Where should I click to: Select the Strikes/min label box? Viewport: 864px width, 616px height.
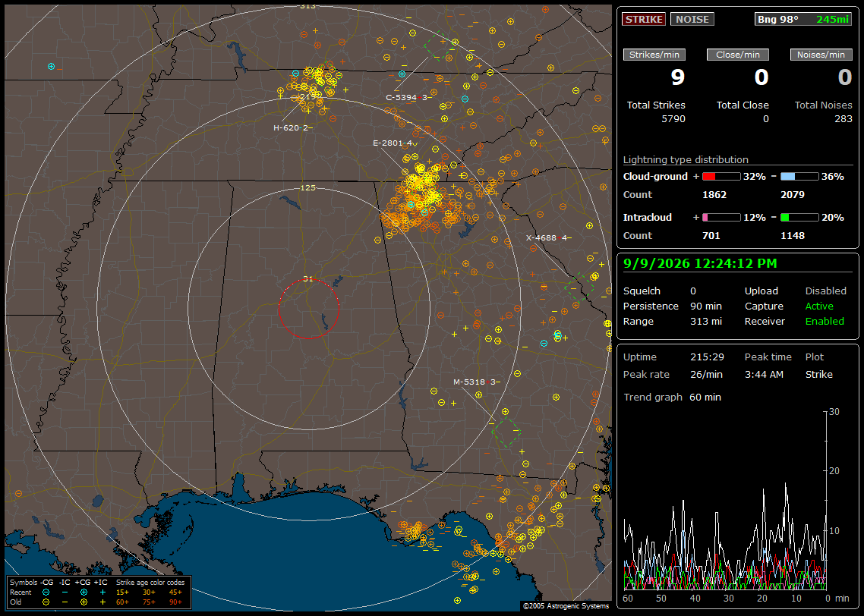(654, 55)
